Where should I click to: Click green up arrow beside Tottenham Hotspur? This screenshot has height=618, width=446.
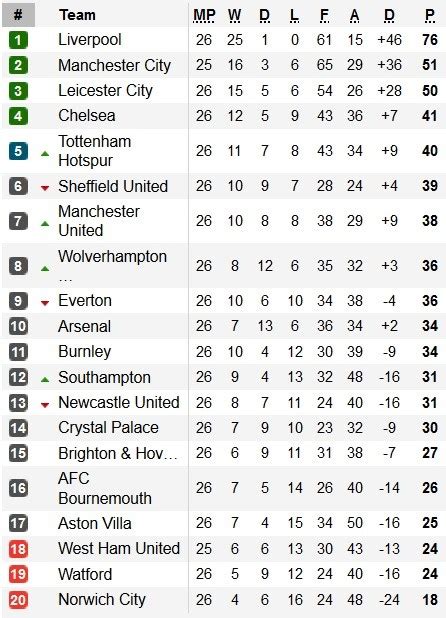pos(45,153)
